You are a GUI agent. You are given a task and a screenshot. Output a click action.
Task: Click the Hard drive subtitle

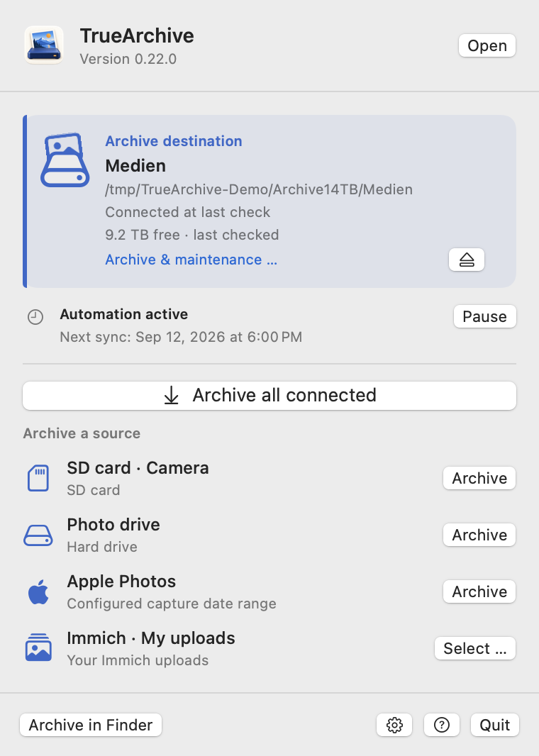point(102,547)
